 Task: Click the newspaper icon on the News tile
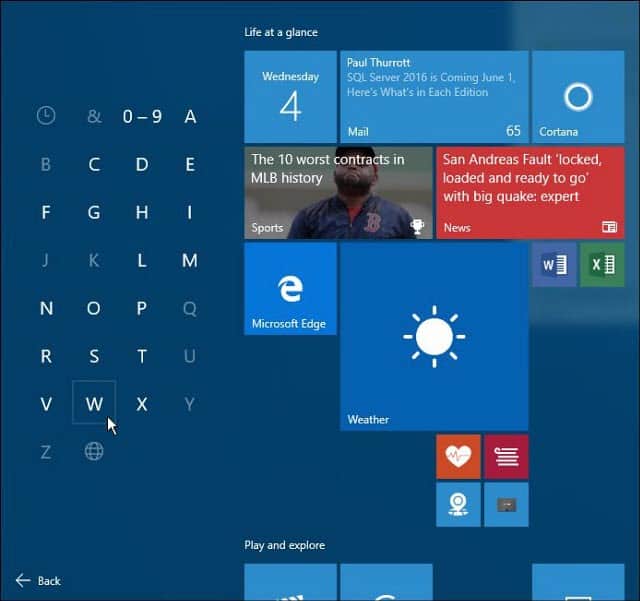click(609, 227)
